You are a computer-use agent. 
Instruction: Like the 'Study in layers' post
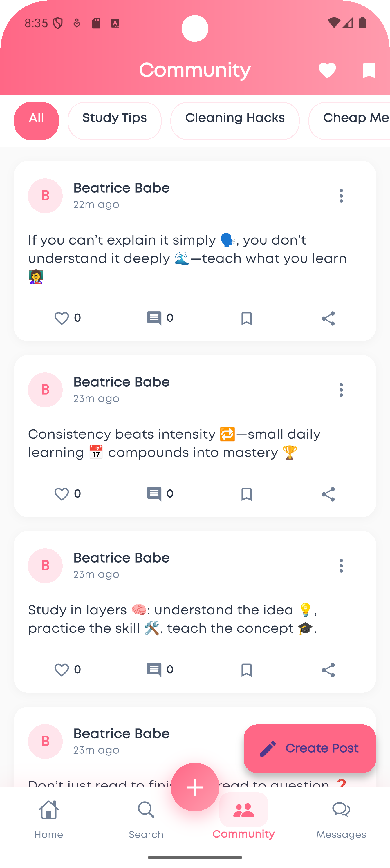(62, 670)
